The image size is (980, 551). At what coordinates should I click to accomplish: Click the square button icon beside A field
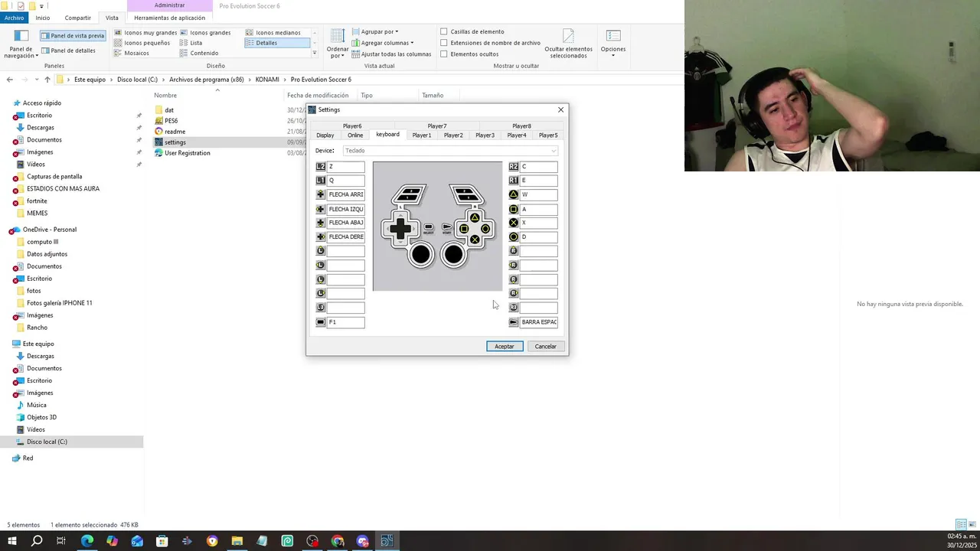click(x=514, y=209)
